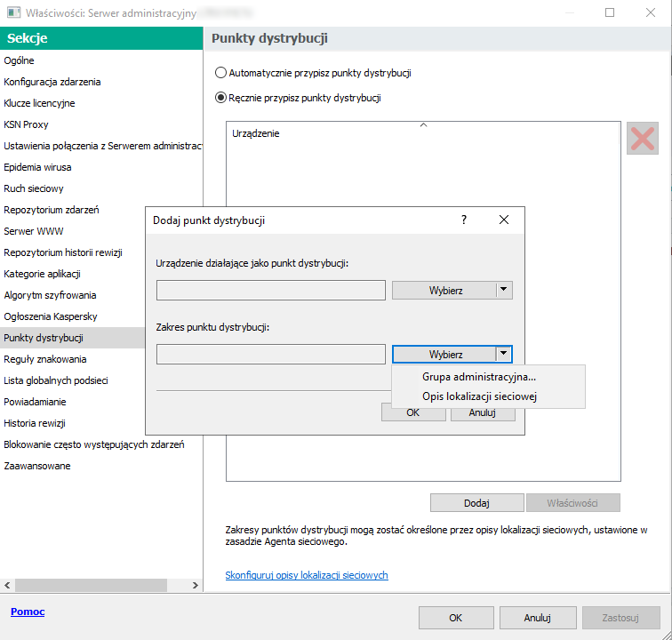
Task: Click Anuluj in the add dialog
Action: [482, 412]
